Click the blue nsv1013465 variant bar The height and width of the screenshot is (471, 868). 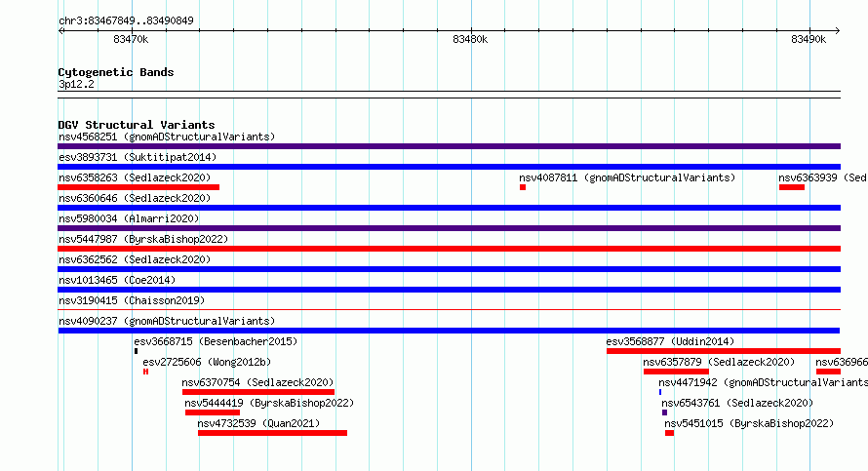[x=449, y=290]
